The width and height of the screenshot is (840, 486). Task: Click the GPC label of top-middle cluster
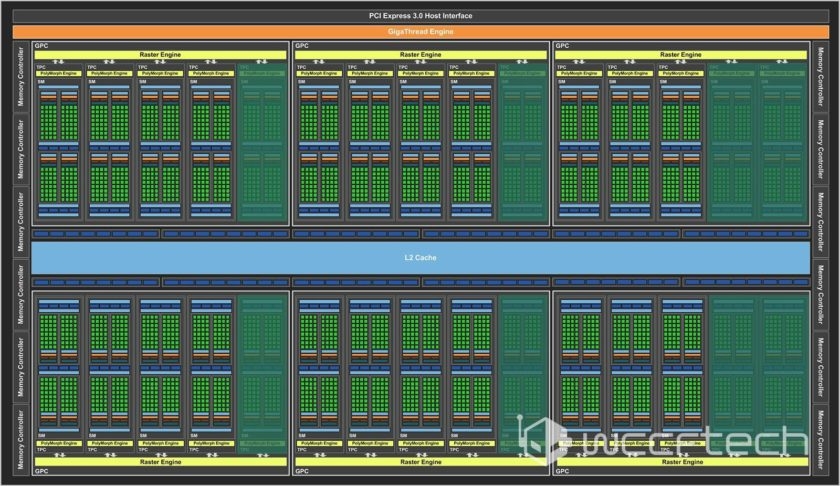300,46
